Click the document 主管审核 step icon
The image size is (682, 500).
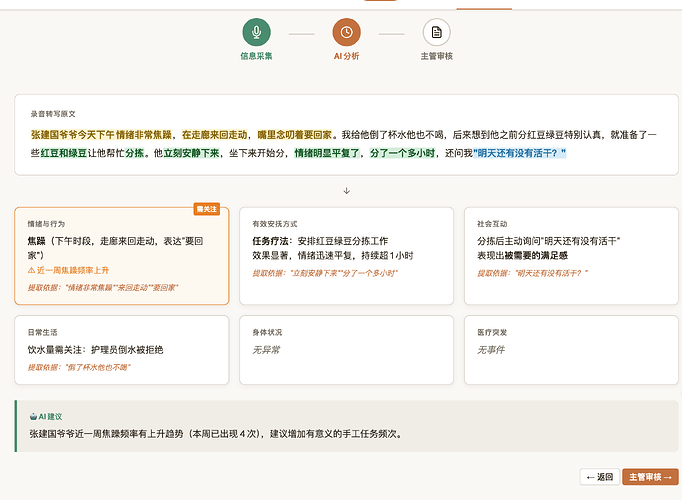[437, 32]
